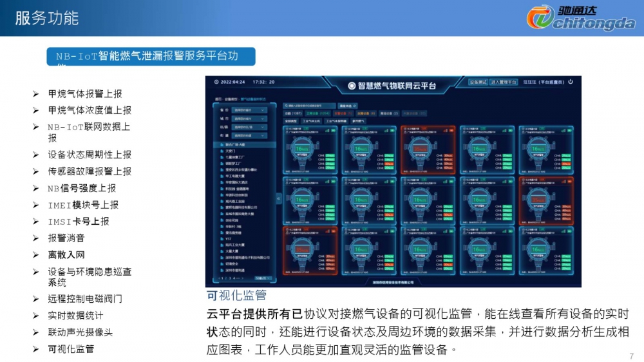The image size is (644, 362).
Task: Go to page 4 of location list
Action: click(x=234, y=278)
